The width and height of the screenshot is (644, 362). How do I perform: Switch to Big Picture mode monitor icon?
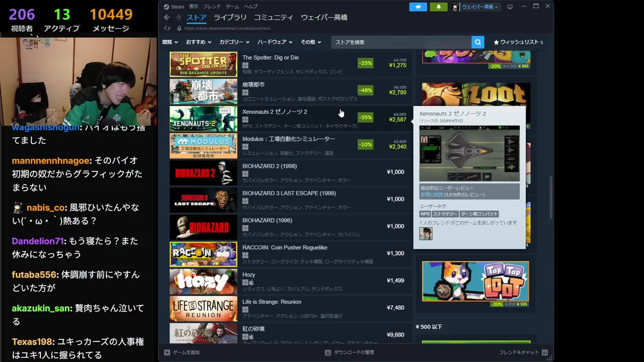510,7
